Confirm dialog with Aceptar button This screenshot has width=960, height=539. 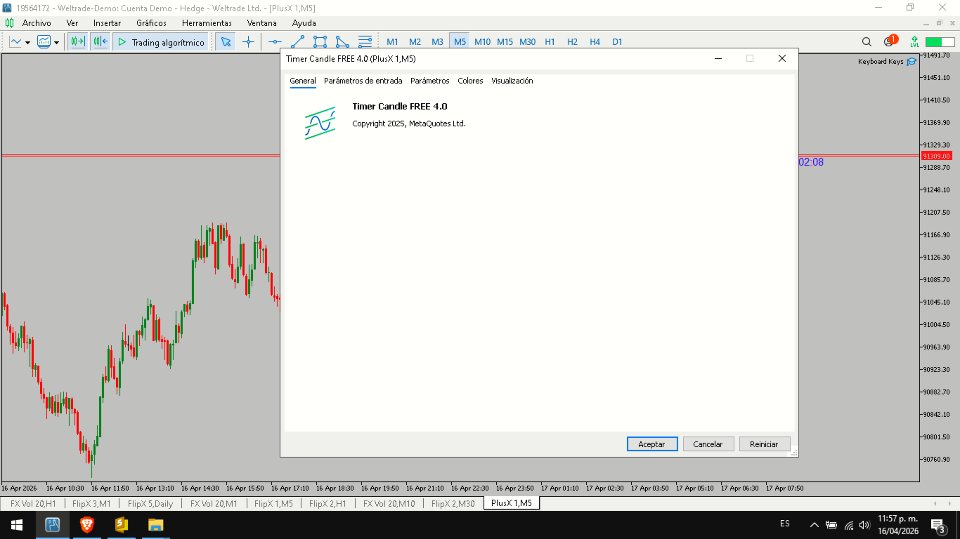pyautogui.click(x=652, y=444)
